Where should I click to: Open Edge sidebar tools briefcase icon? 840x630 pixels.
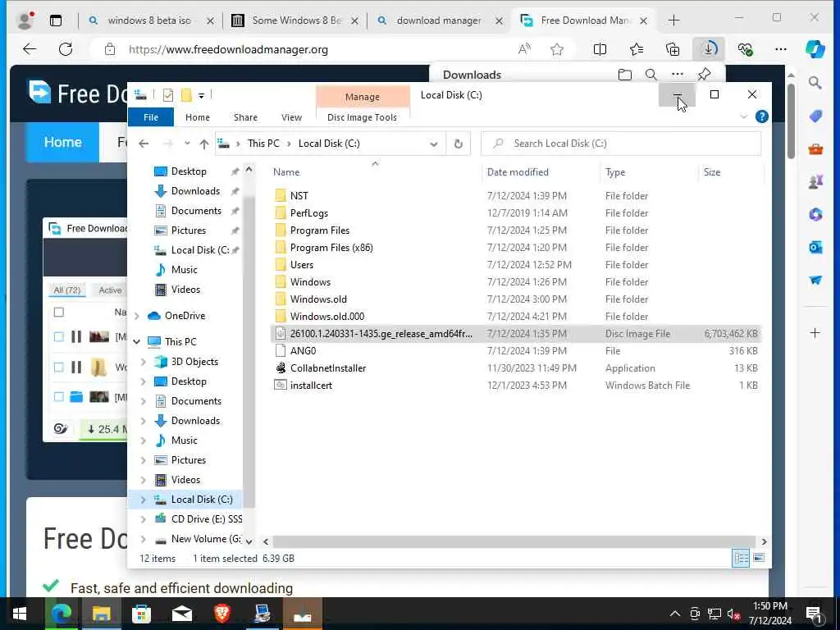click(815, 148)
